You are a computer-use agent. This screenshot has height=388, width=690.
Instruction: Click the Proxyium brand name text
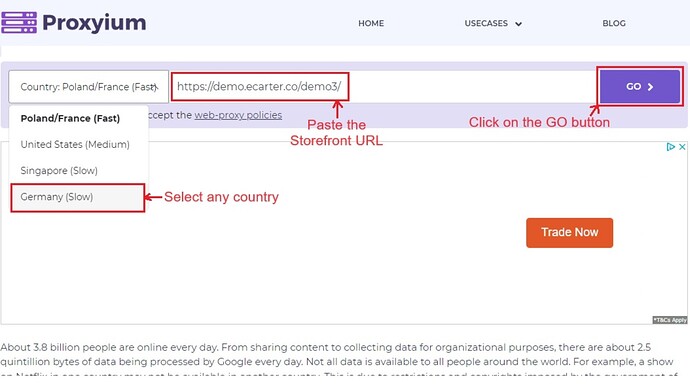click(x=94, y=23)
